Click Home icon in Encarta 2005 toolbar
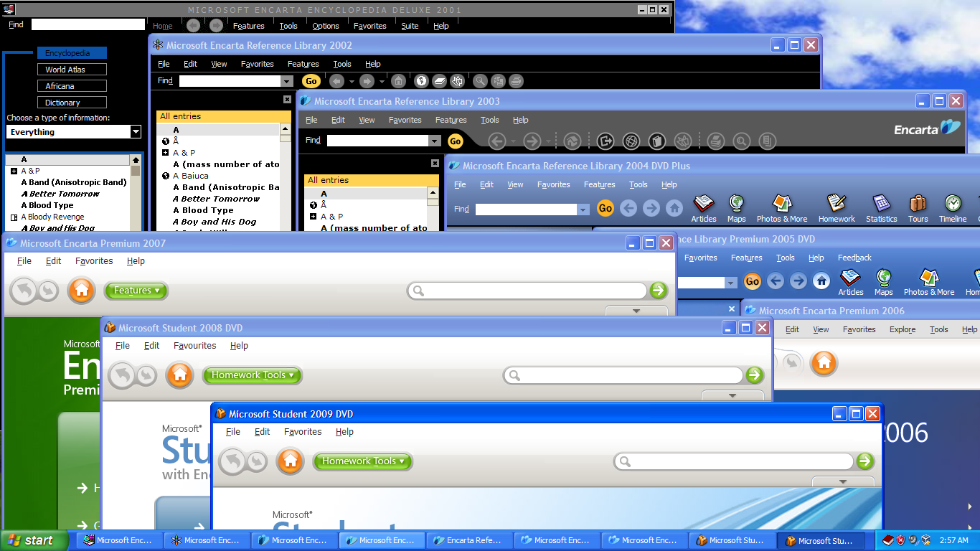Viewport: 980px width, 551px height. [821, 281]
